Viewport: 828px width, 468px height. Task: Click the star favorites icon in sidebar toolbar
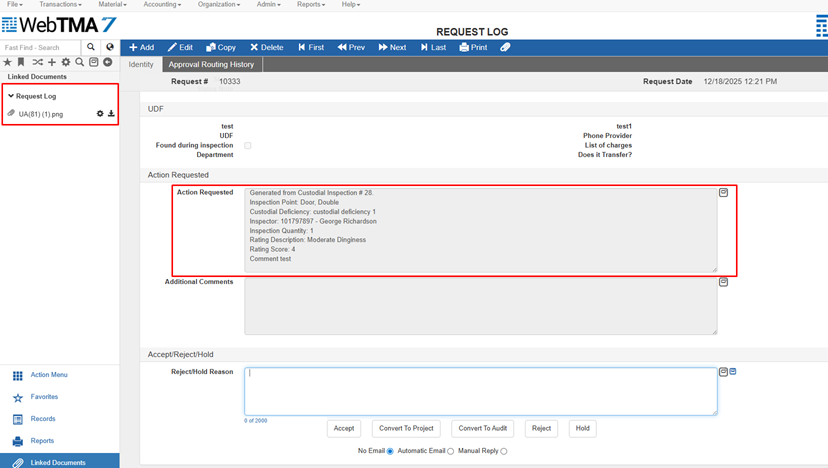(8, 62)
